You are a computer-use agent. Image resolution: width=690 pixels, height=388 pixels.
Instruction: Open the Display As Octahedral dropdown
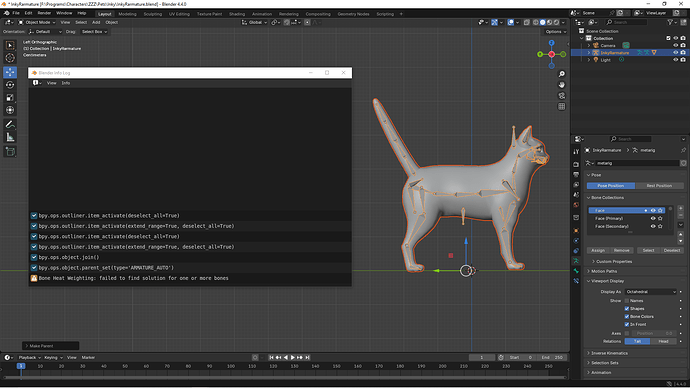[x=650, y=292]
